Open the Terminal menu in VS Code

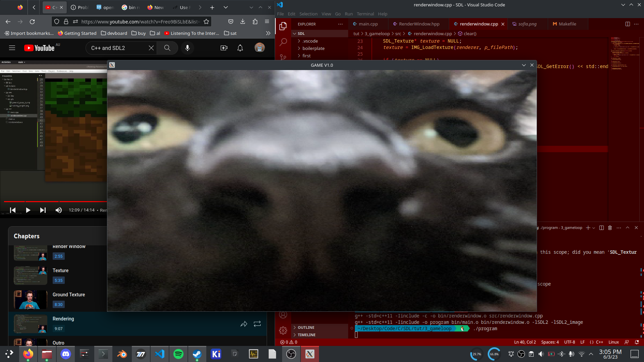[x=365, y=14]
